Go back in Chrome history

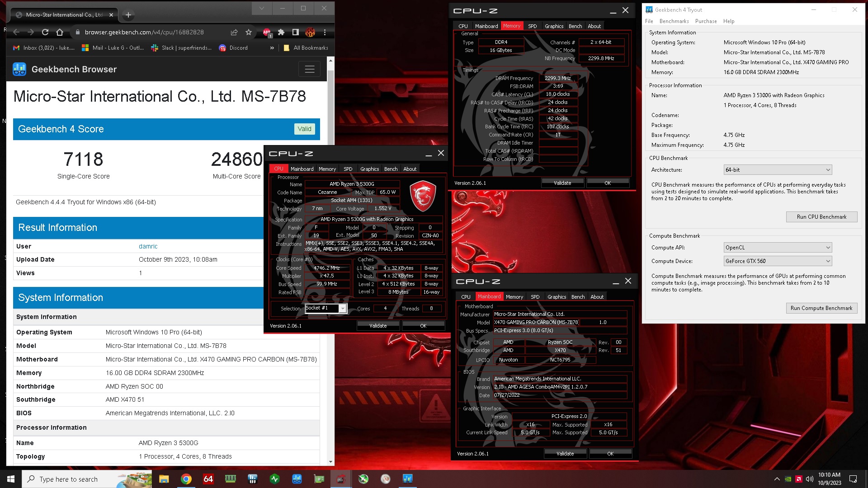[x=16, y=32]
